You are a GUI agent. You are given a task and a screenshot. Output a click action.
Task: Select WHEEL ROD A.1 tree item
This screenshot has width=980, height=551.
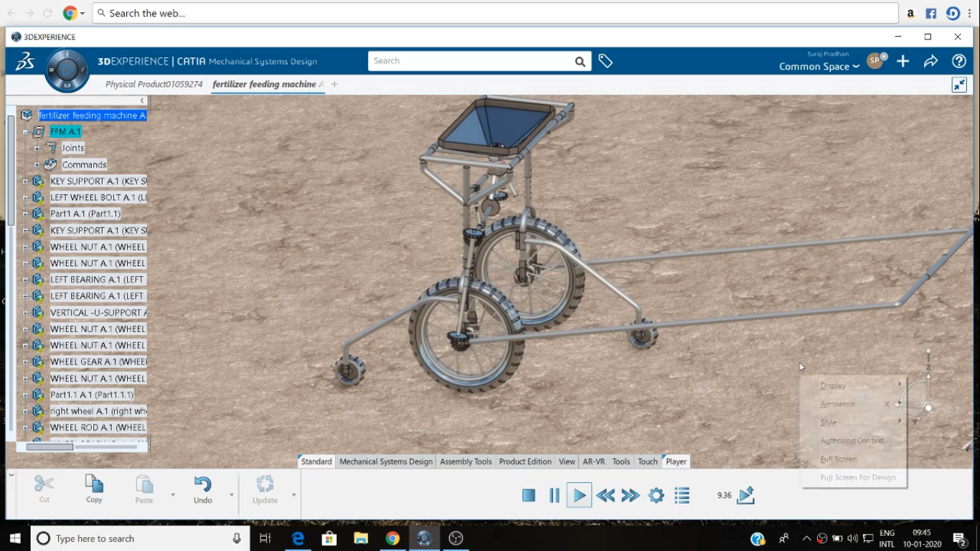pyautogui.click(x=98, y=428)
